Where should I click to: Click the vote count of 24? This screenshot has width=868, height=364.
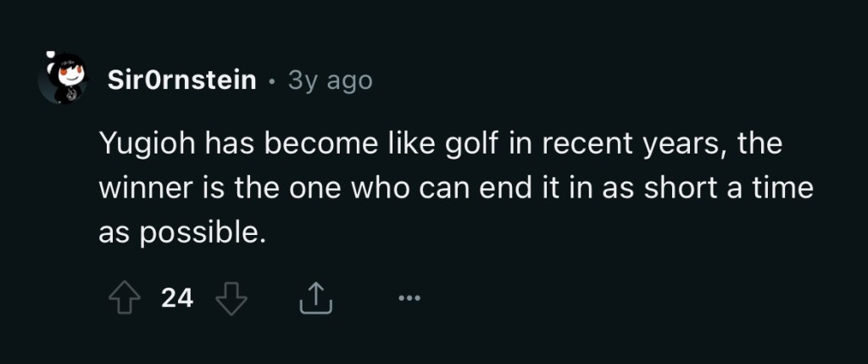click(x=177, y=298)
